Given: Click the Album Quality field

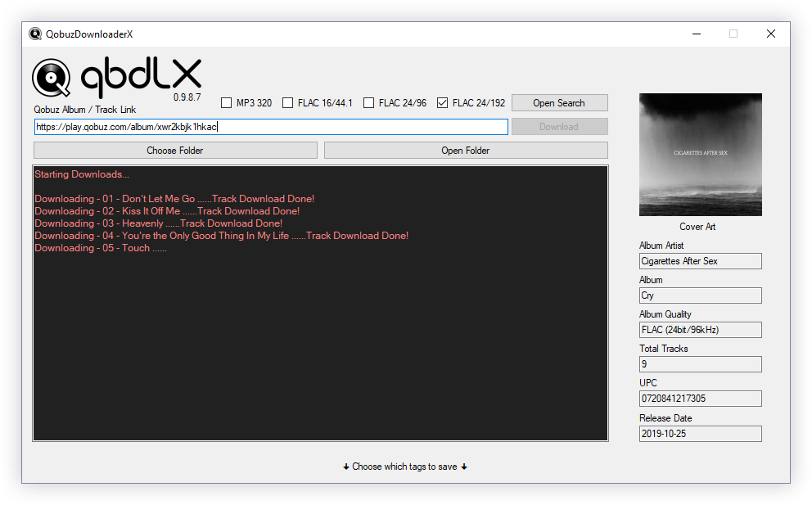Looking at the screenshot, I should pos(700,330).
